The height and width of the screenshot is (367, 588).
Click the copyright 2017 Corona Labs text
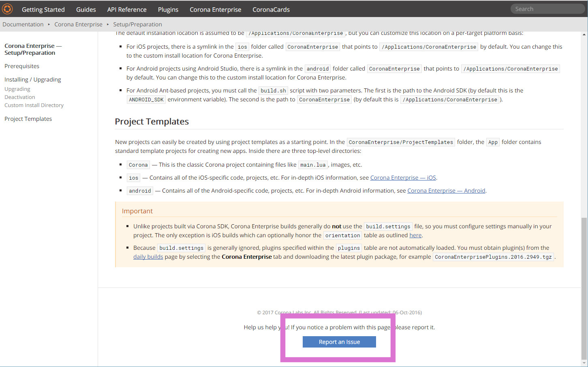coord(339,313)
